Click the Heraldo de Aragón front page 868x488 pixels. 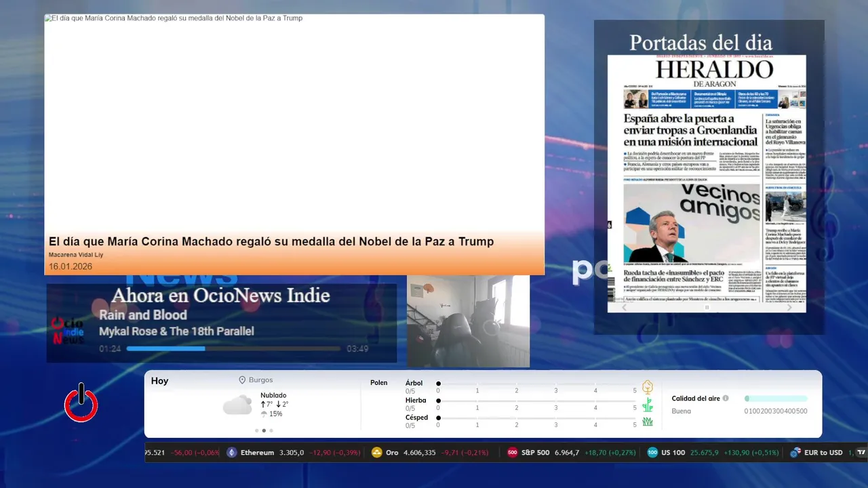coord(707,183)
